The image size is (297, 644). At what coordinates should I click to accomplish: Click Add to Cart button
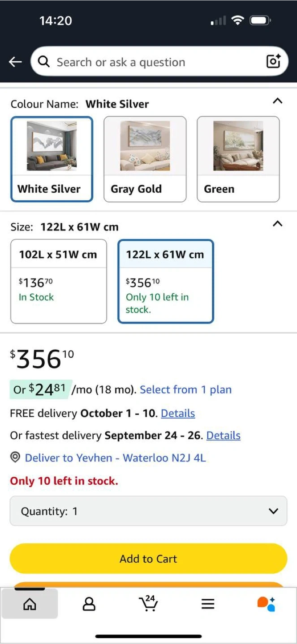[148, 559]
